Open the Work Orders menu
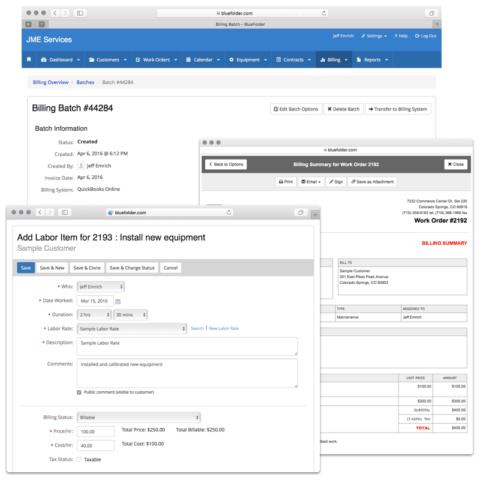The height and width of the screenshot is (480, 480). click(156, 60)
